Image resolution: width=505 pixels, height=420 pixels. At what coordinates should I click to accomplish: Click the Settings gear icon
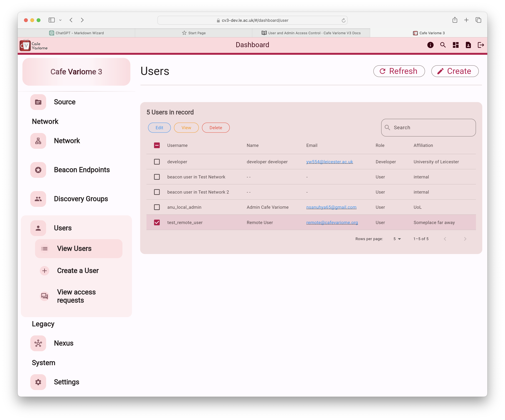click(x=38, y=382)
